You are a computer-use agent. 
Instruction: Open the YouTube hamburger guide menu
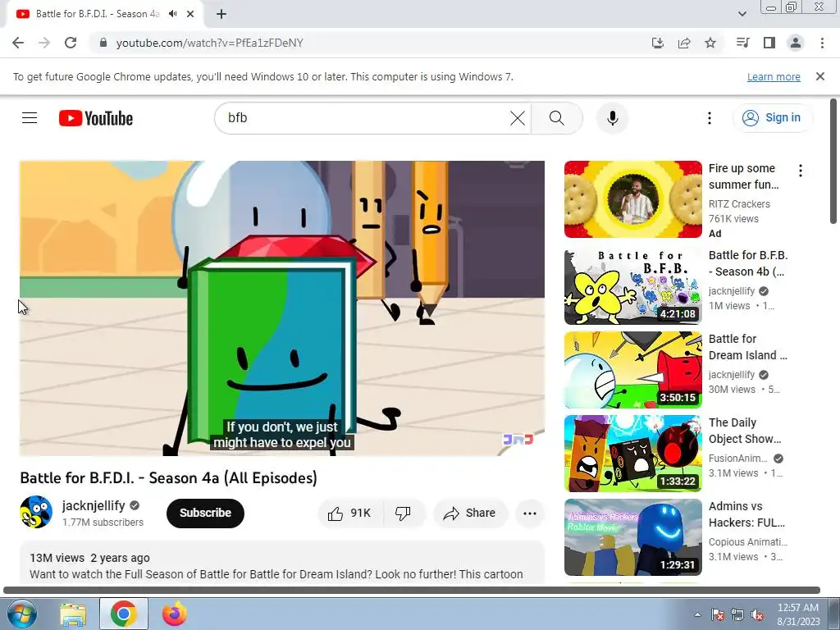pos(30,118)
